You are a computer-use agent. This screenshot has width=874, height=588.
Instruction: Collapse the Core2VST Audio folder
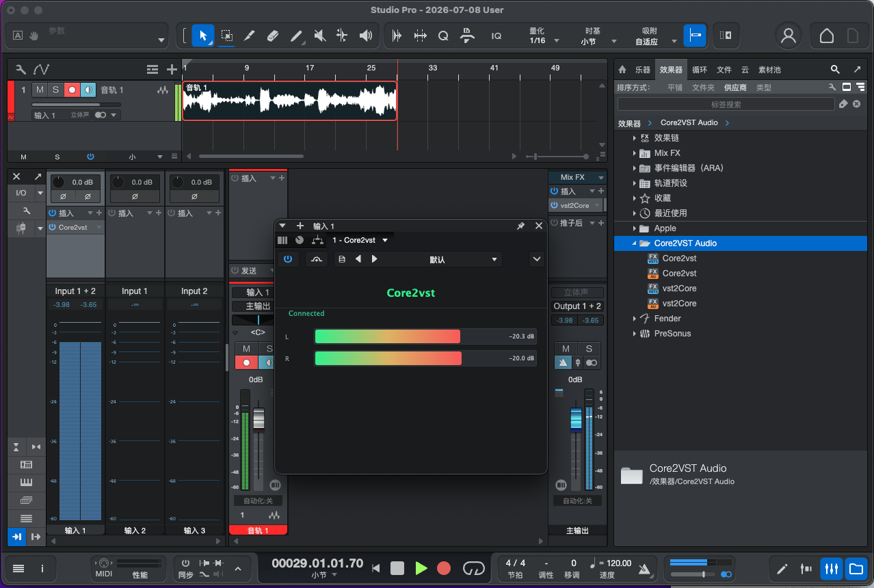click(634, 243)
